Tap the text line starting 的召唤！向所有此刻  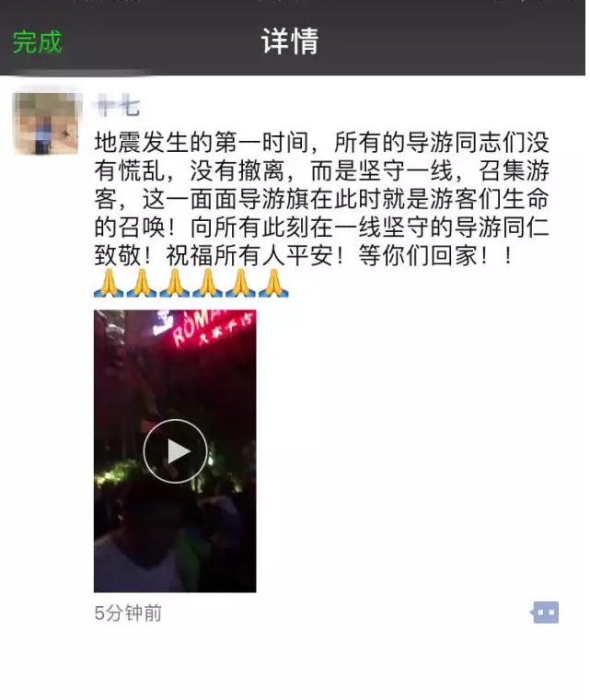click(321, 227)
